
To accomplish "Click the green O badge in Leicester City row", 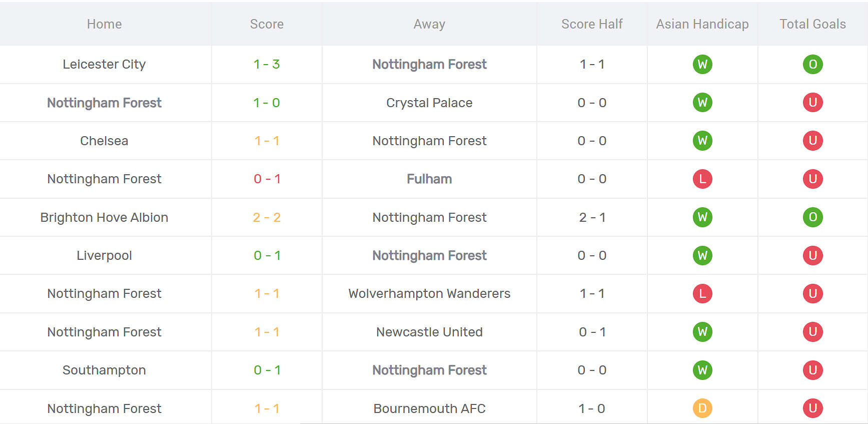I will [x=812, y=64].
